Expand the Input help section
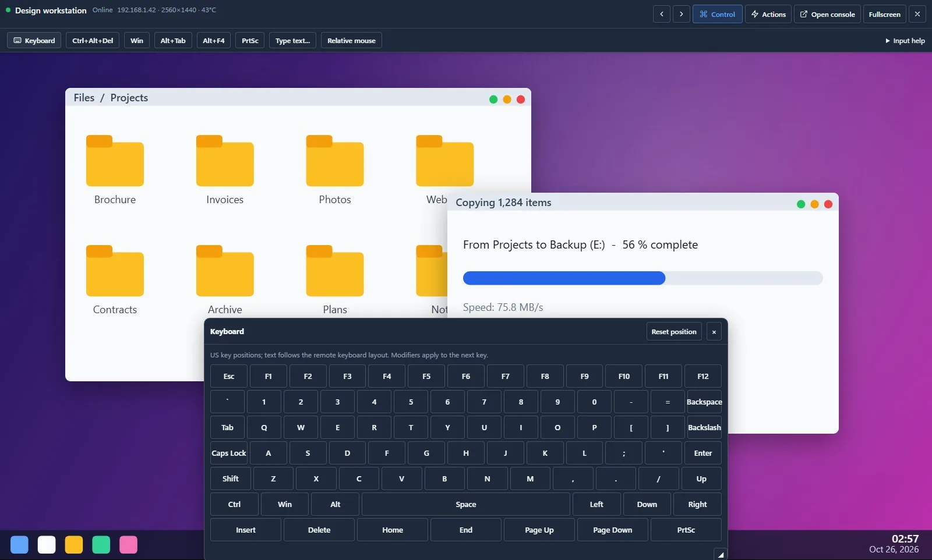This screenshot has height=560, width=932. (905, 41)
